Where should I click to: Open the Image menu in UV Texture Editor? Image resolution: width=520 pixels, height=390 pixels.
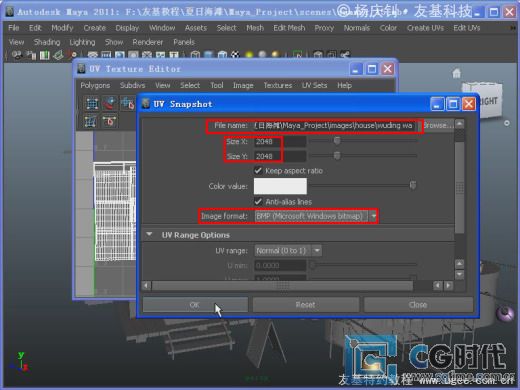243,86
